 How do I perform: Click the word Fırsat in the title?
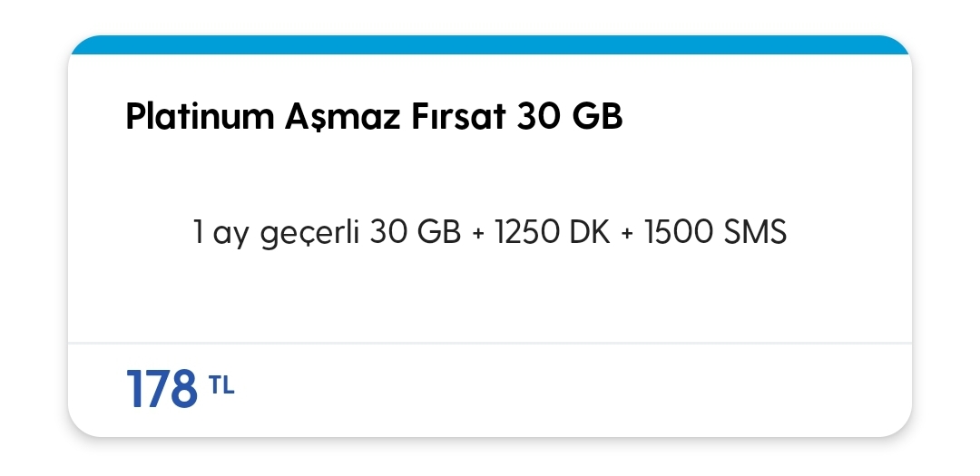[458, 117]
